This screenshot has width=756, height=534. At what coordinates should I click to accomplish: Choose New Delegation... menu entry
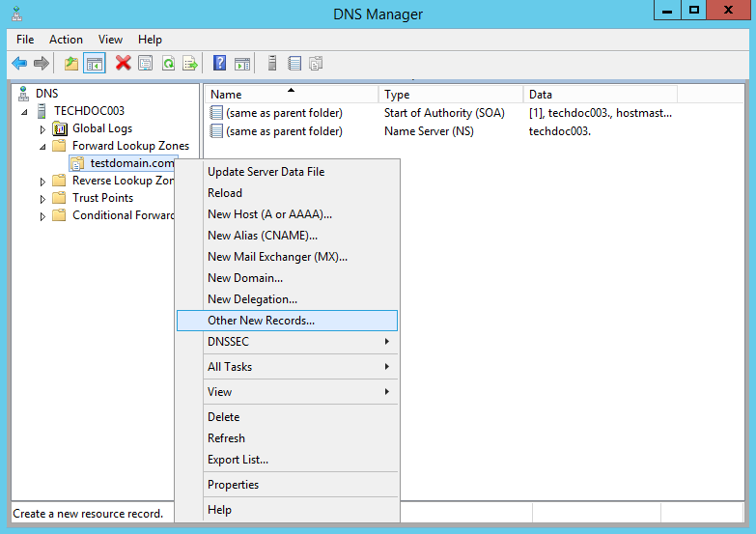(x=288, y=299)
